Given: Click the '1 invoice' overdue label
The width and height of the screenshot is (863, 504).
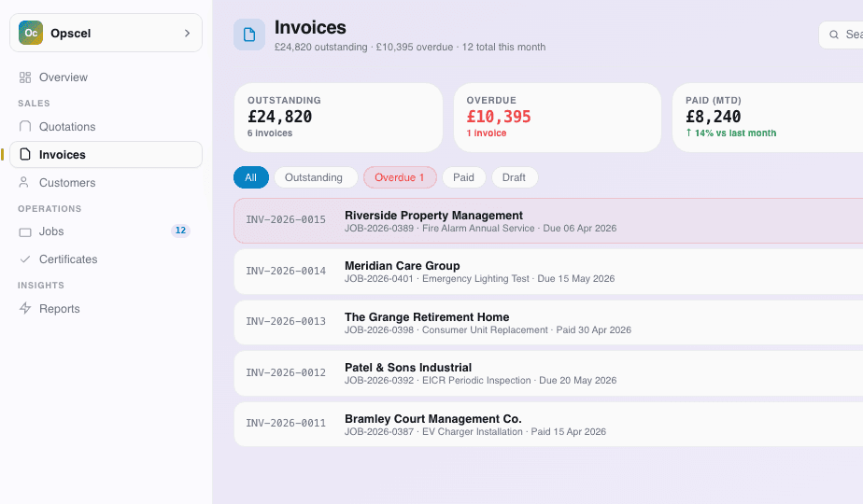Looking at the screenshot, I should 487,133.
